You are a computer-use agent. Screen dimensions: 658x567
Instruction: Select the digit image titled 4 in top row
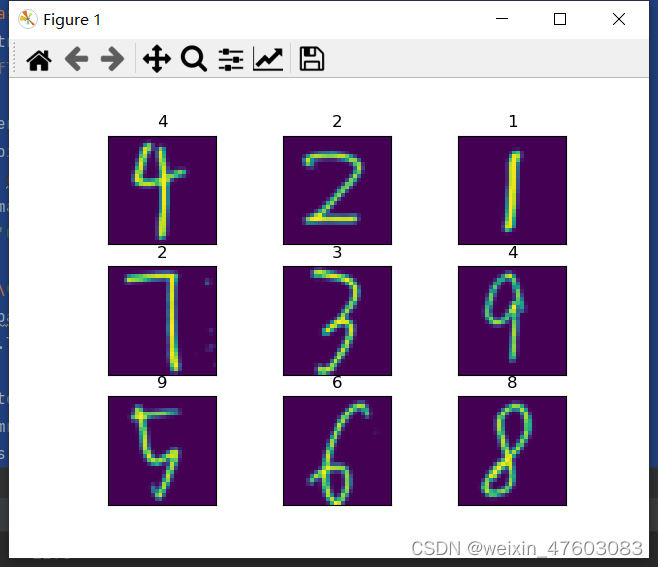(162, 190)
